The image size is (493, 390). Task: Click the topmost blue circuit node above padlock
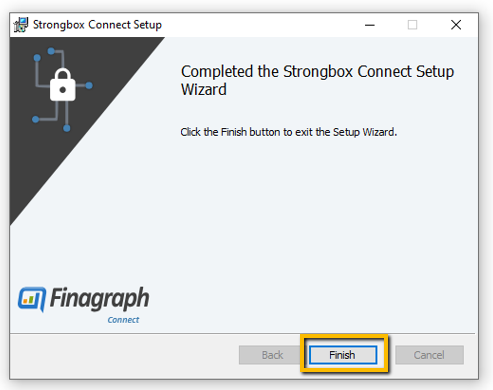click(51, 51)
